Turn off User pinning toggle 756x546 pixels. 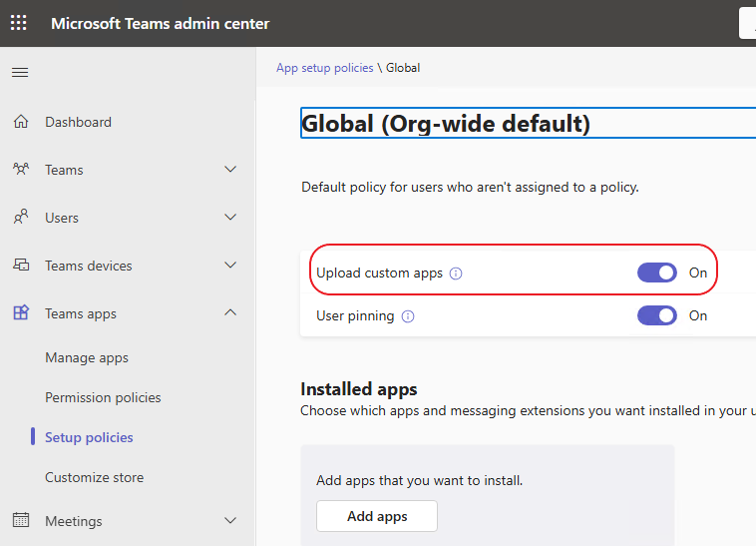point(656,315)
